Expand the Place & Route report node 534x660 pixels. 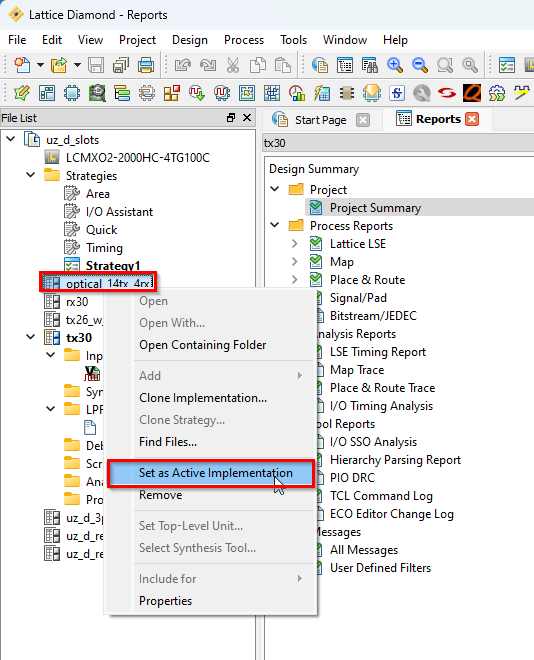tap(295, 279)
